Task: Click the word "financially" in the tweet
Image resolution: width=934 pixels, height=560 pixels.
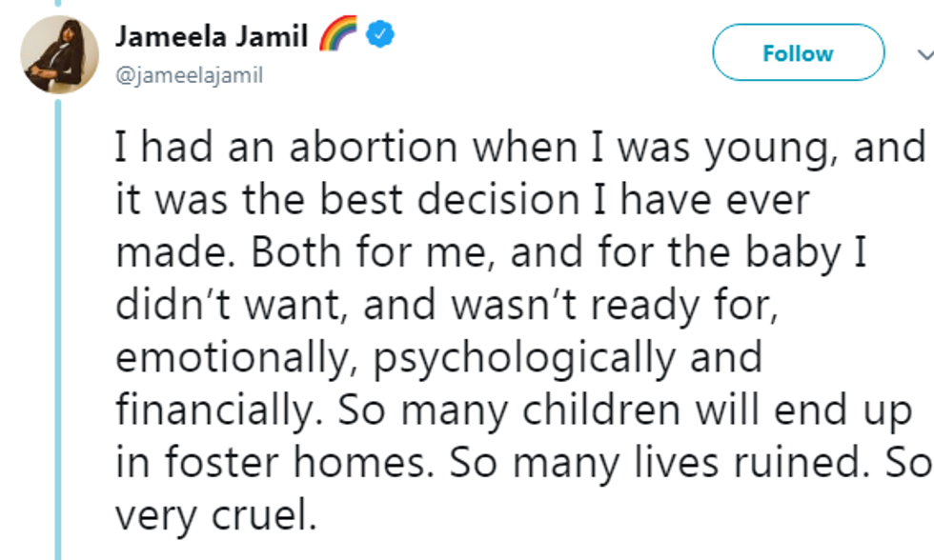Action: click(x=222, y=410)
